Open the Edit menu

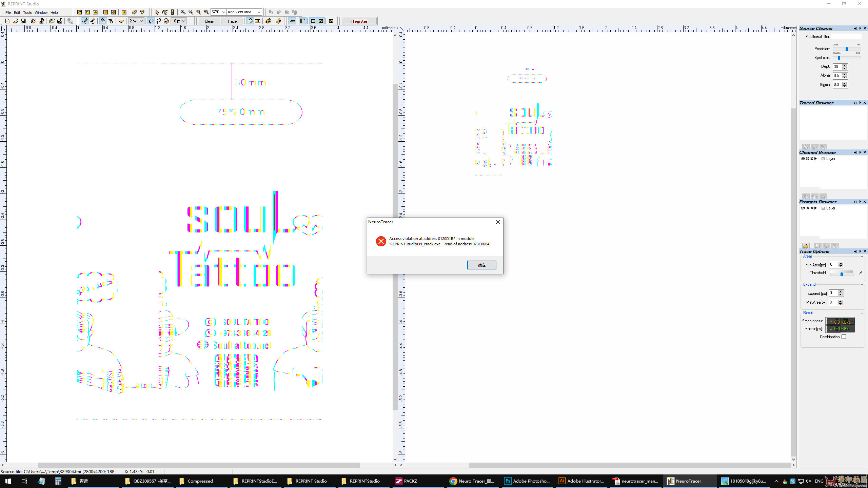coord(17,13)
